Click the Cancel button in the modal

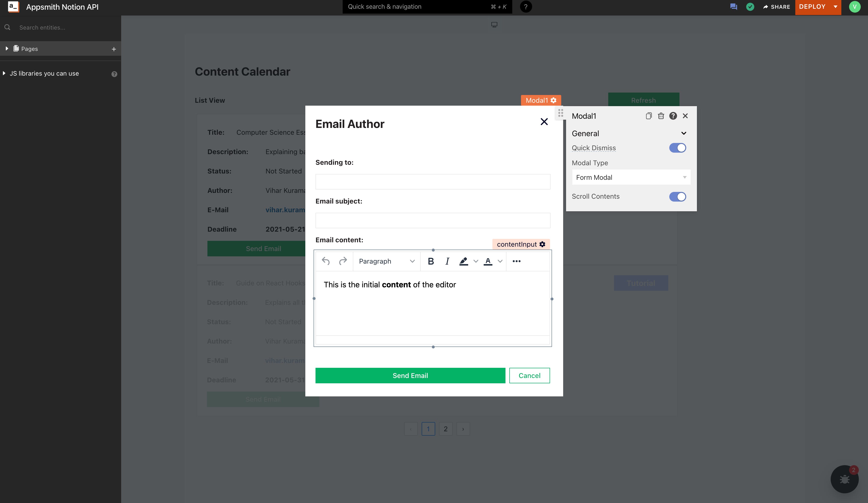(x=529, y=376)
